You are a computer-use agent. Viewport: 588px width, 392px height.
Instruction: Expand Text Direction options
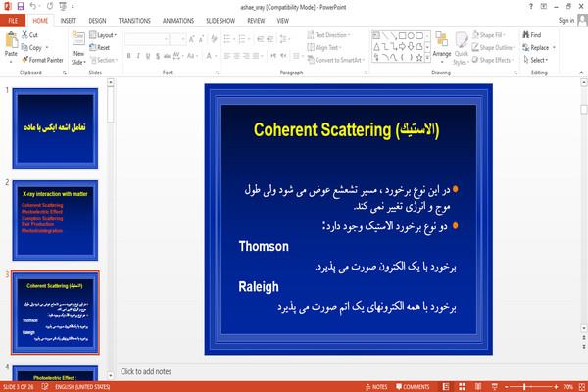pos(329,35)
